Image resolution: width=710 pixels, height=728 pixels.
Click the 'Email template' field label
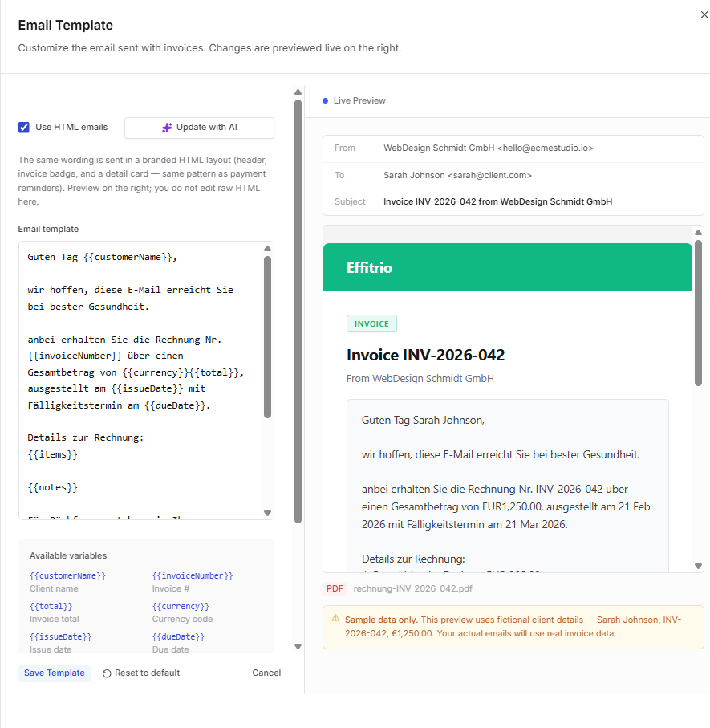tap(48, 229)
